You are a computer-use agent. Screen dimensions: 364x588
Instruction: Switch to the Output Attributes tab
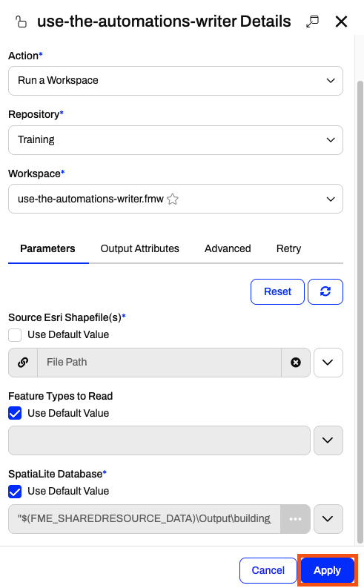click(139, 248)
